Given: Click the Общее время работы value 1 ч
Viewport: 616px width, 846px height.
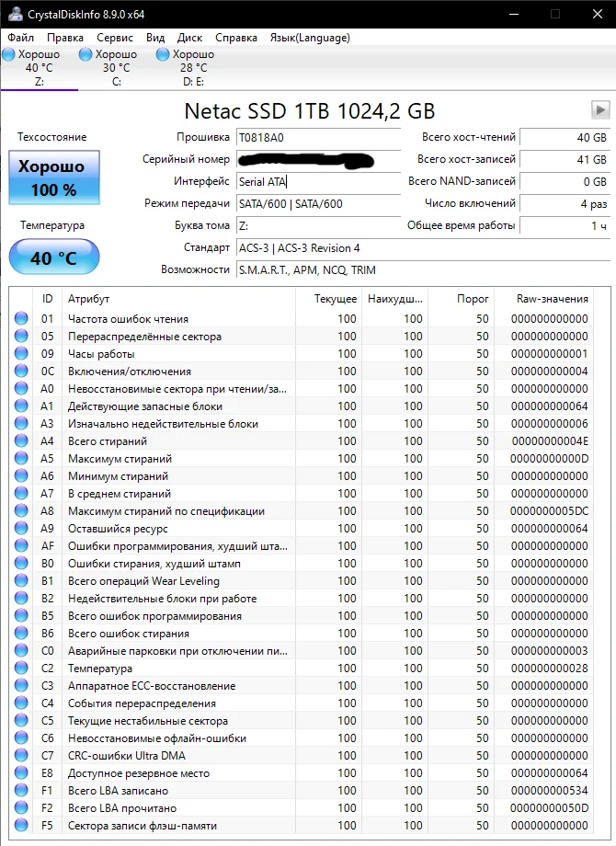Looking at the screenshot, I should pyautogui.click(x=565, y=226).
